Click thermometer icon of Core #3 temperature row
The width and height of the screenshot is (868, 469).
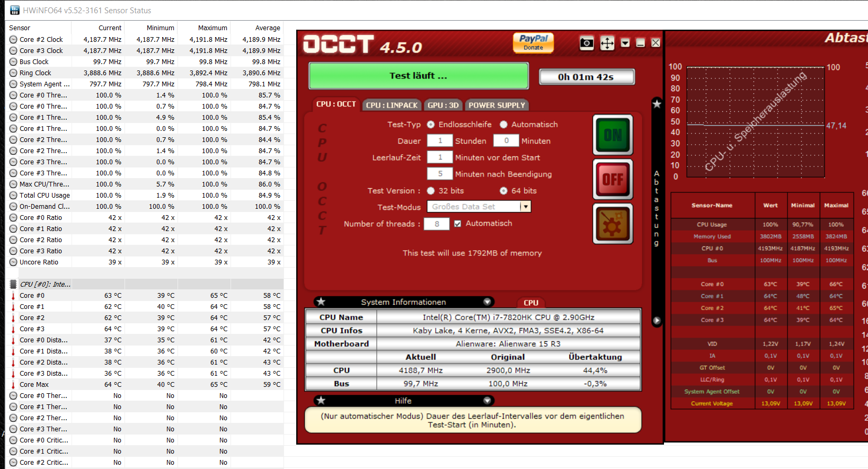[13, 329]
